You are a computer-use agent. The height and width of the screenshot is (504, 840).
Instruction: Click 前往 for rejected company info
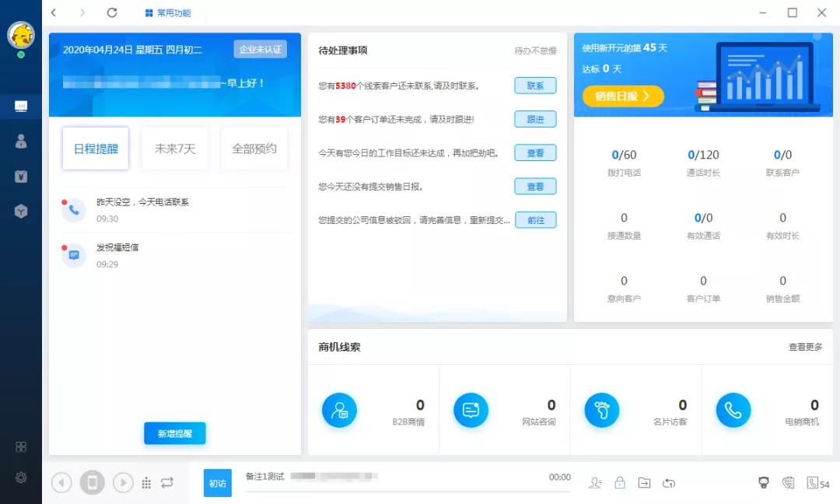coord(536,220)
